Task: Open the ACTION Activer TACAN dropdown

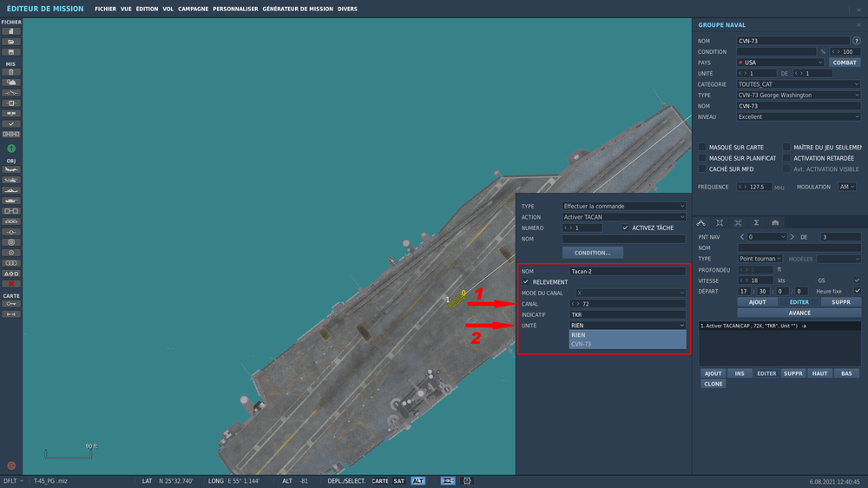Action: pyautogui.click(x=624, y=217)
